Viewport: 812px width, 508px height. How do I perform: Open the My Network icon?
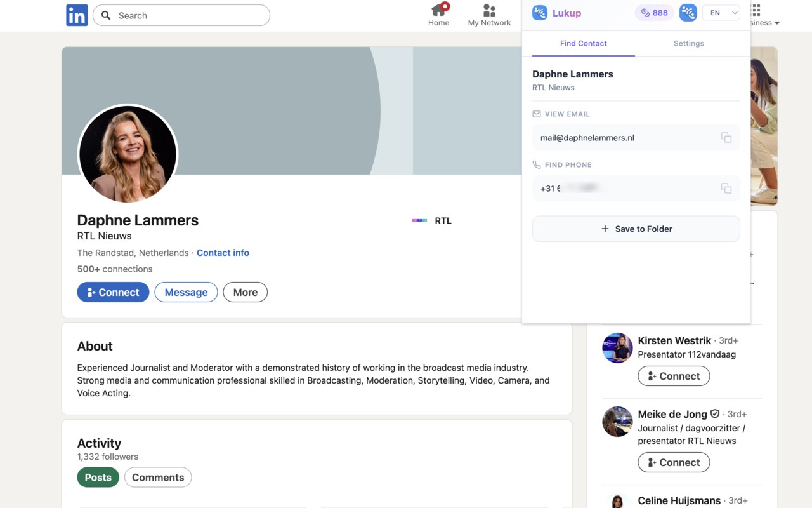pyautogui.click(x=489, y=10)
